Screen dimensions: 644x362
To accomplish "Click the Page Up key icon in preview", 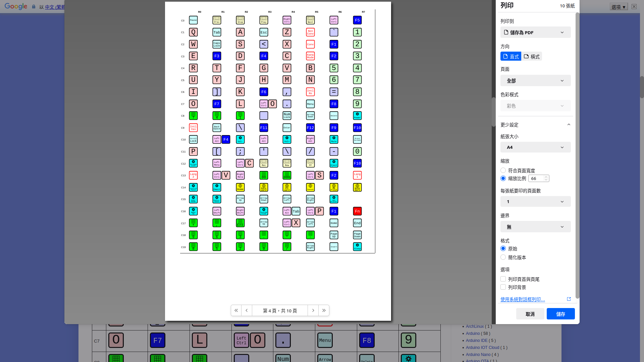I will pyautogui.click(x=334, y=235).
